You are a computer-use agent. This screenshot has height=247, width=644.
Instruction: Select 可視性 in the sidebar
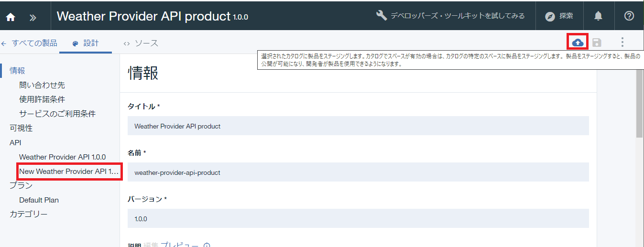tap(21, 128)
